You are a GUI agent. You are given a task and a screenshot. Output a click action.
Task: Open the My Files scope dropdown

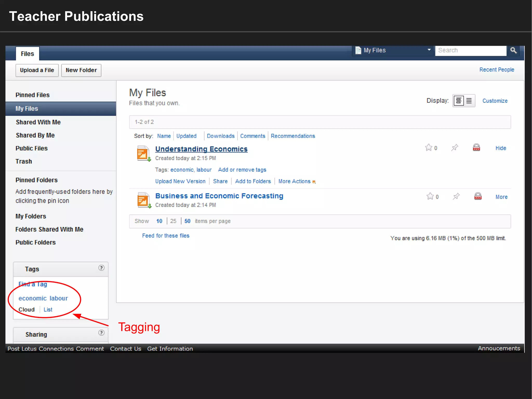429,50
